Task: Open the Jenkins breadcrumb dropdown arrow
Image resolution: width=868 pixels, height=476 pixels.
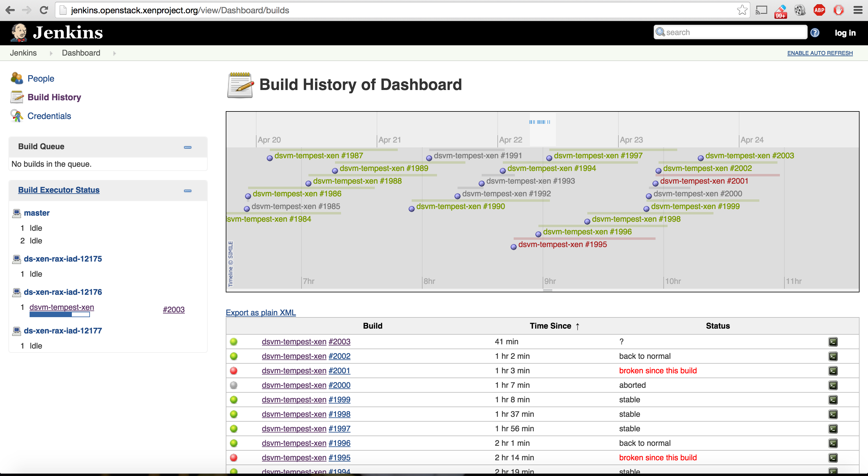Action: coord(51,53)
